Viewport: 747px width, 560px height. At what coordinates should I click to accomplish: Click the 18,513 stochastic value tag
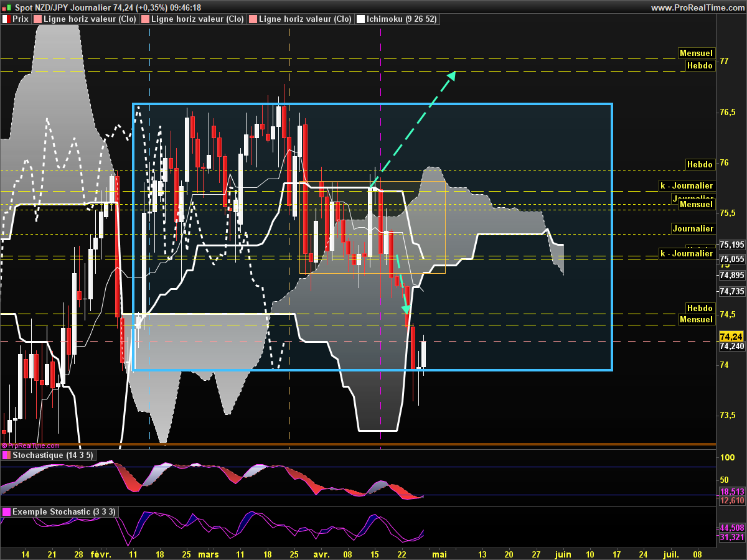click(732, 491)
